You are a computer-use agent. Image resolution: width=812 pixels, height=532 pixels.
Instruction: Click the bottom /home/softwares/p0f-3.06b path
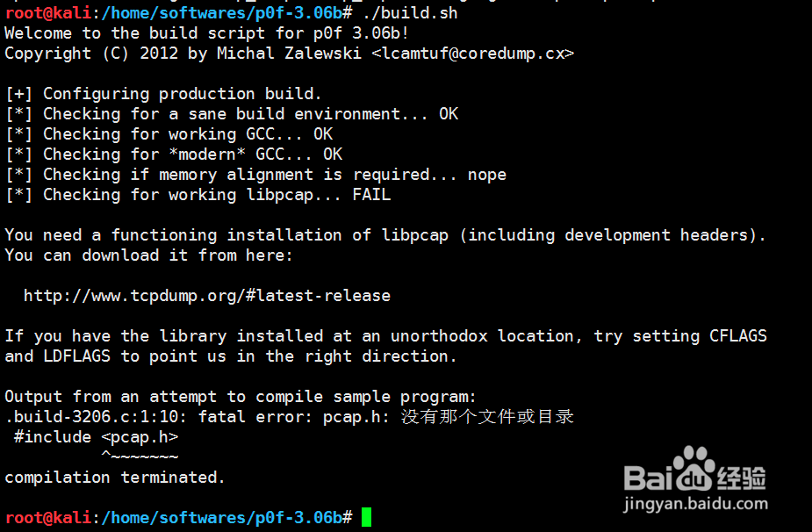click(221, 517)
